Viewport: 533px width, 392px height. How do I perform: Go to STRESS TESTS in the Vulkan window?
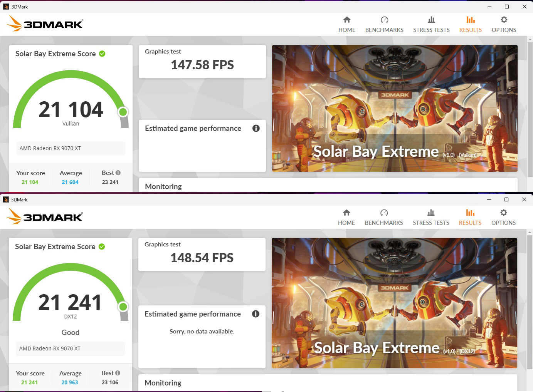(431, 24)
